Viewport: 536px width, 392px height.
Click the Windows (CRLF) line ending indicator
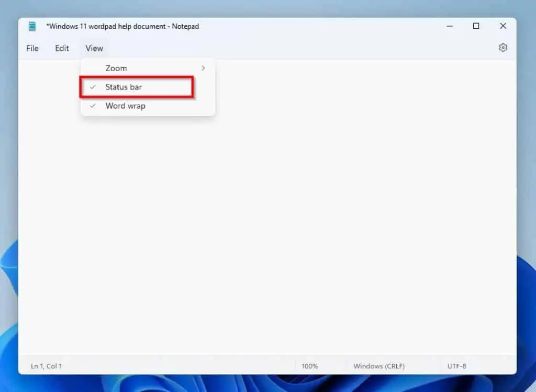point(379,366)
